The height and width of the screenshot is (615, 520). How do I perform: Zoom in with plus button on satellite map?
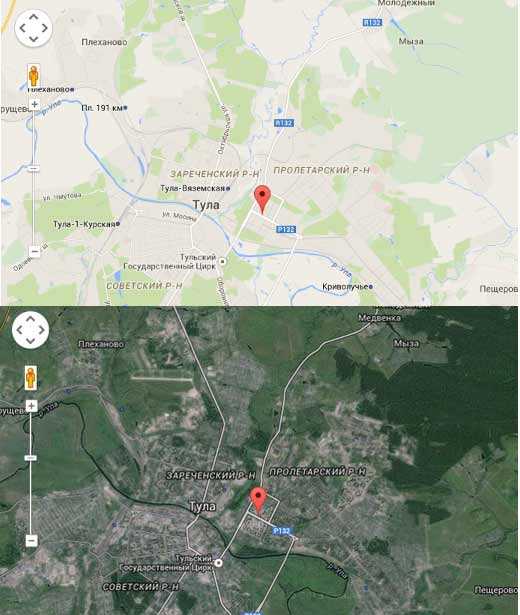click(32, 406)
